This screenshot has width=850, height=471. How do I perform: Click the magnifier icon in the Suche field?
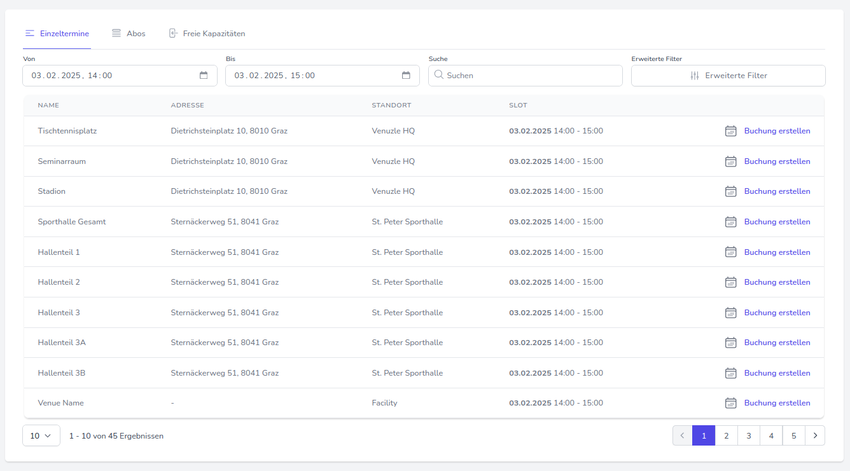(x=439, y=75)
